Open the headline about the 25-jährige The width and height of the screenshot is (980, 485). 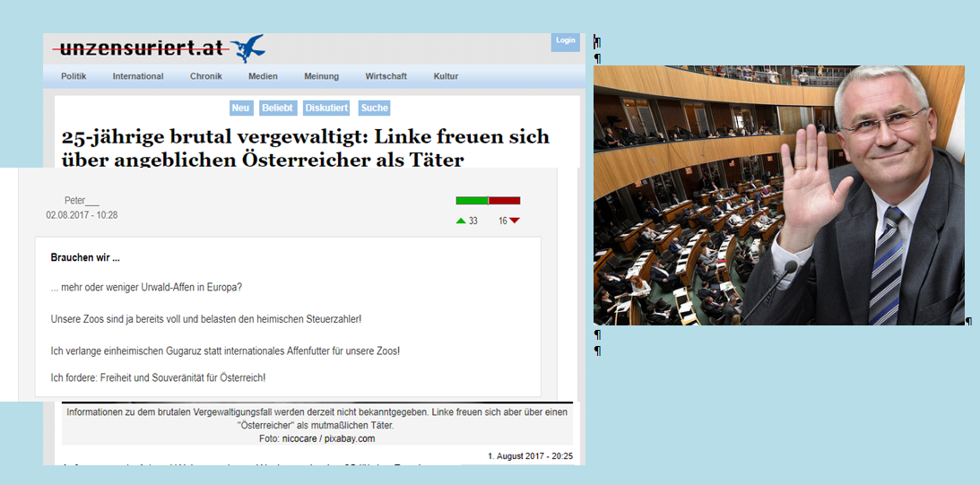tap(305, 147)
